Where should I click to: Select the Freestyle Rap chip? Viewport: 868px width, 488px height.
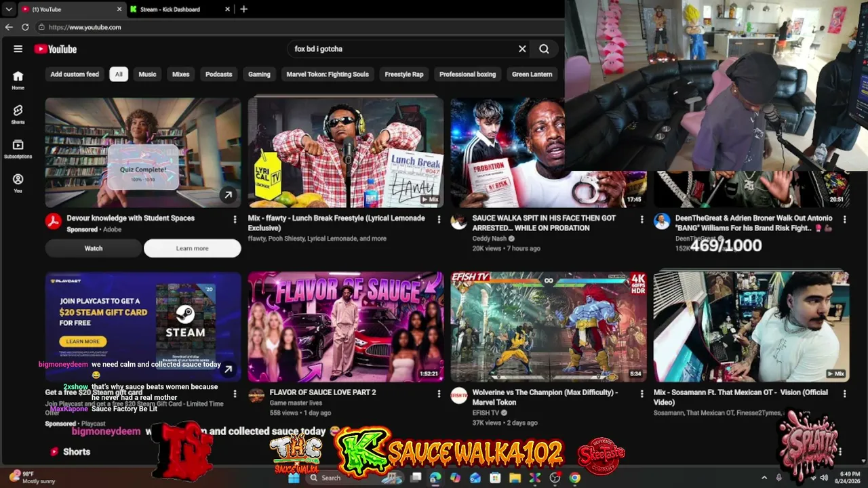[x=404, y=75]
